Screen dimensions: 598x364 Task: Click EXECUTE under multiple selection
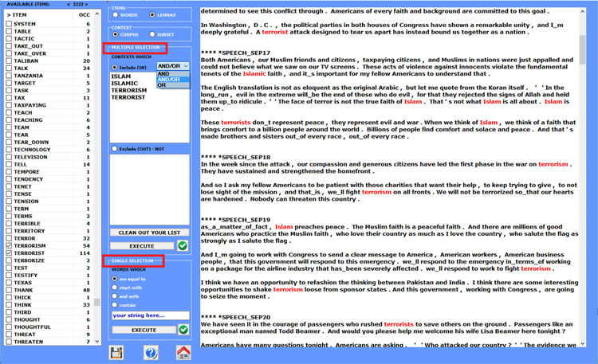(142, 246)
